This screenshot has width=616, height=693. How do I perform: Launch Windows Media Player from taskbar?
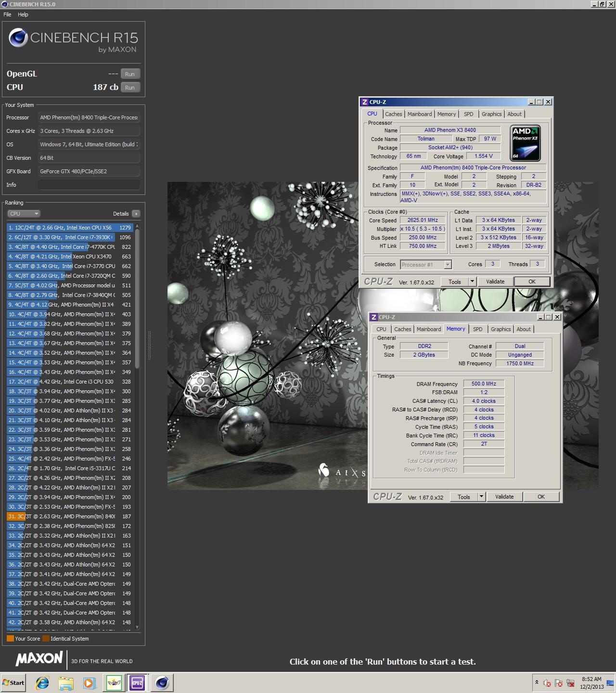[x=89, y=682]
